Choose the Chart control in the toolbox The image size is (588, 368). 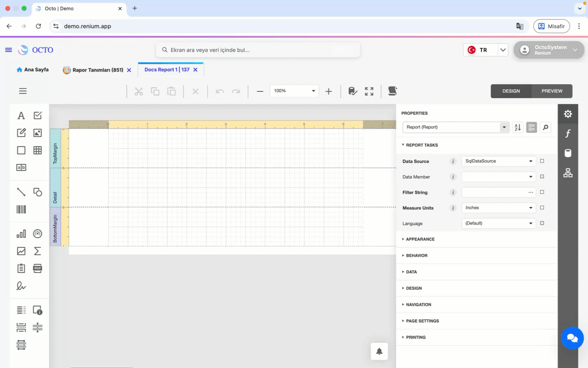pos(21,234)
